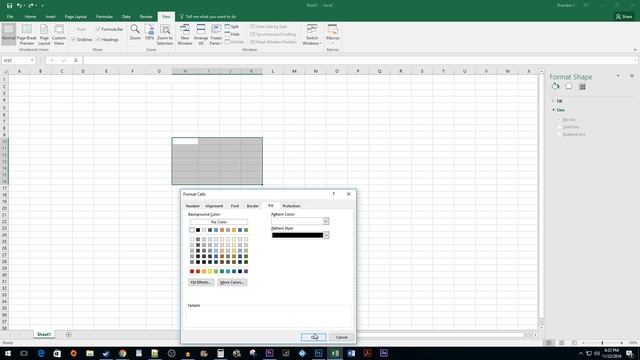The height and width of the screenshot is (360, 640).
Task: Hide the current window
Action: [x=232, y=34]
